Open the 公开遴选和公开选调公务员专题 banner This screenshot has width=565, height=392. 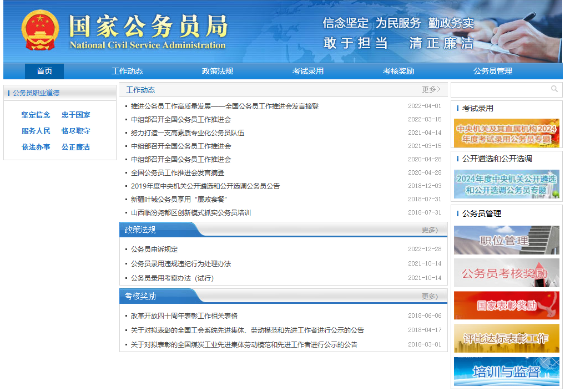click(506, 184)
